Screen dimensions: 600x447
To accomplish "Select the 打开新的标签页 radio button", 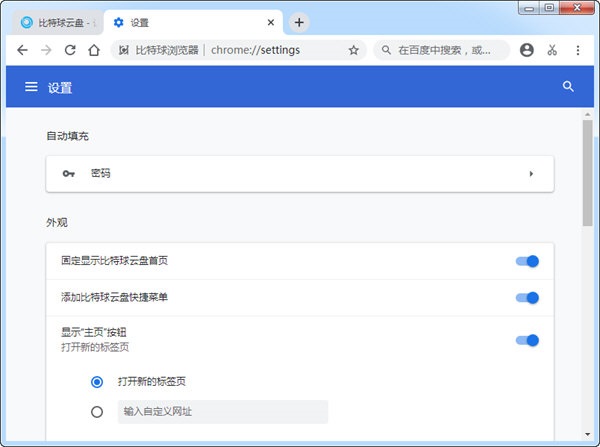I will (97, 381).
